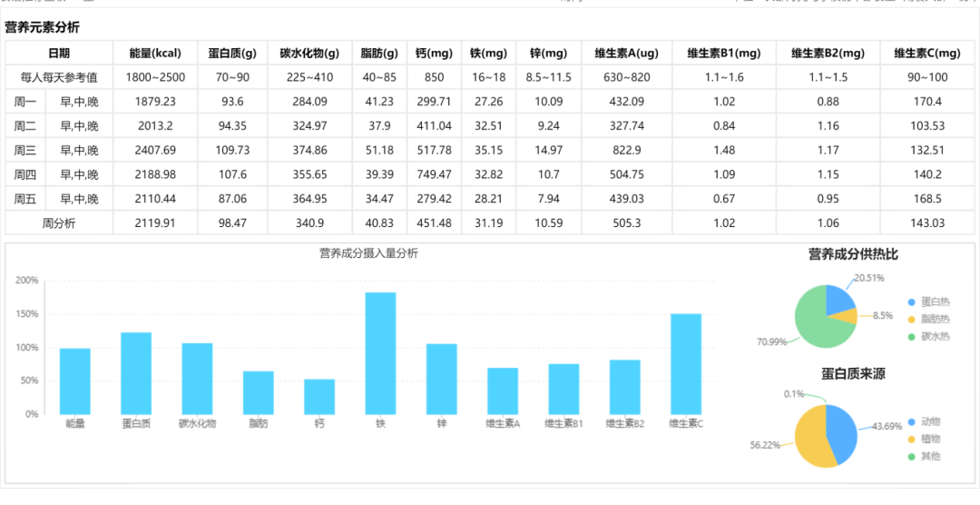Viewport: 980px width, 505px height.
Task: Click 早,中,晚 in the 周三 row
Action: pyautogui.click(x=79, y=151)
